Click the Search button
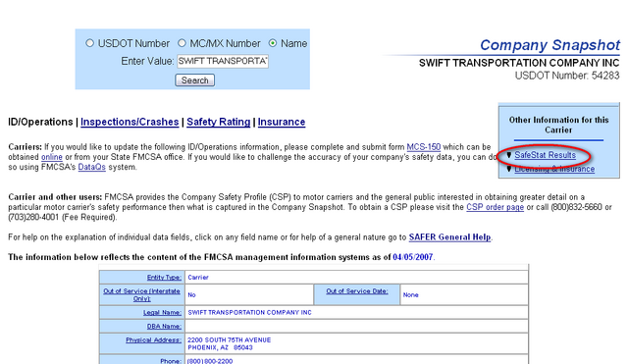 pyautogui.click(x=194, y=80)
